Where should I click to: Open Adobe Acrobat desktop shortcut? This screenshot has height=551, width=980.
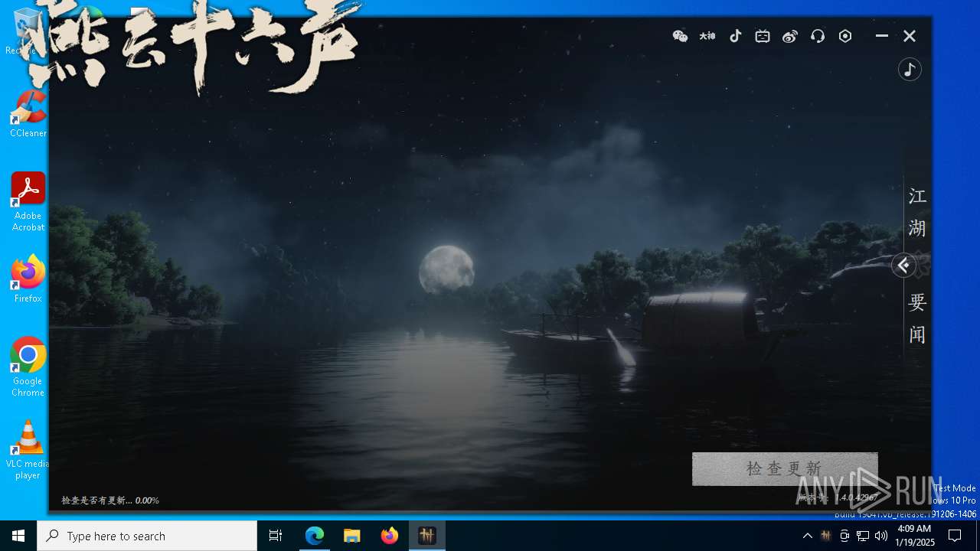tap(28, 202)
